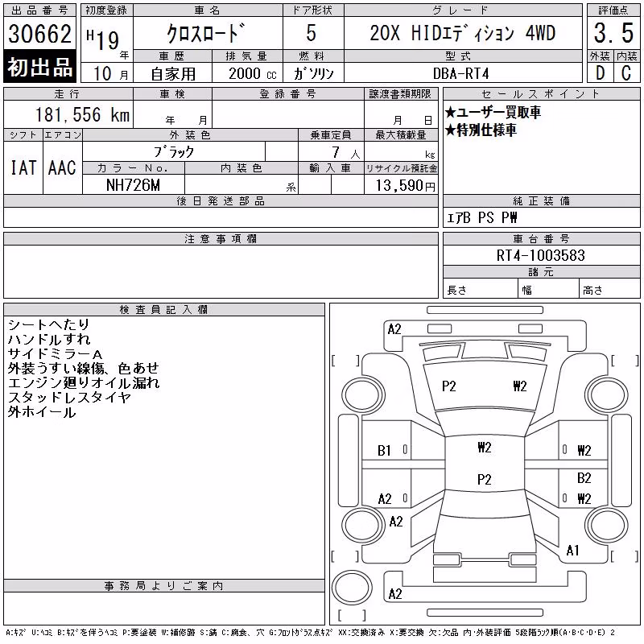The width and height of the screenshot is (644, 644).
Task: Click the recycle deposit 13,590円
Action: point(405,186)
